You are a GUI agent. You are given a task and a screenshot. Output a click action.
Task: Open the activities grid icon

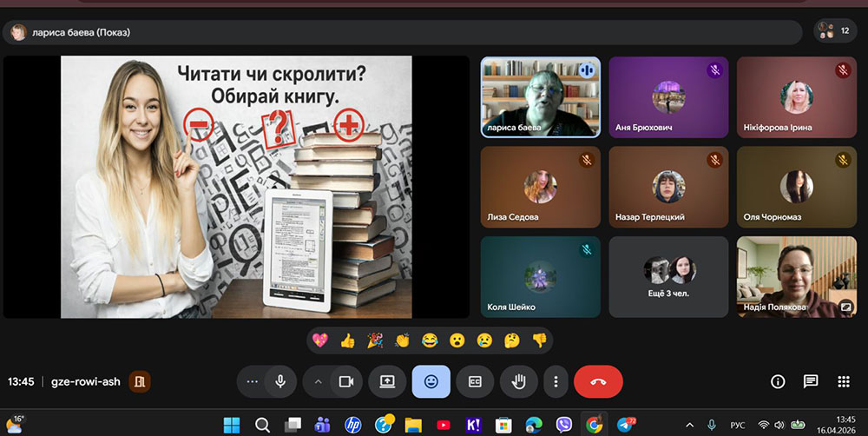pos(843,381)
